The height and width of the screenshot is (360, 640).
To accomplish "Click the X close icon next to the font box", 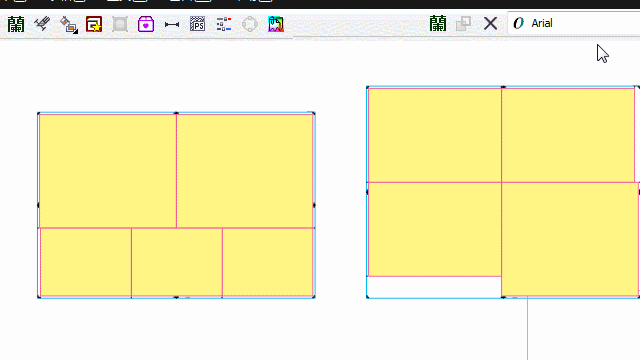I will [490, 23].
